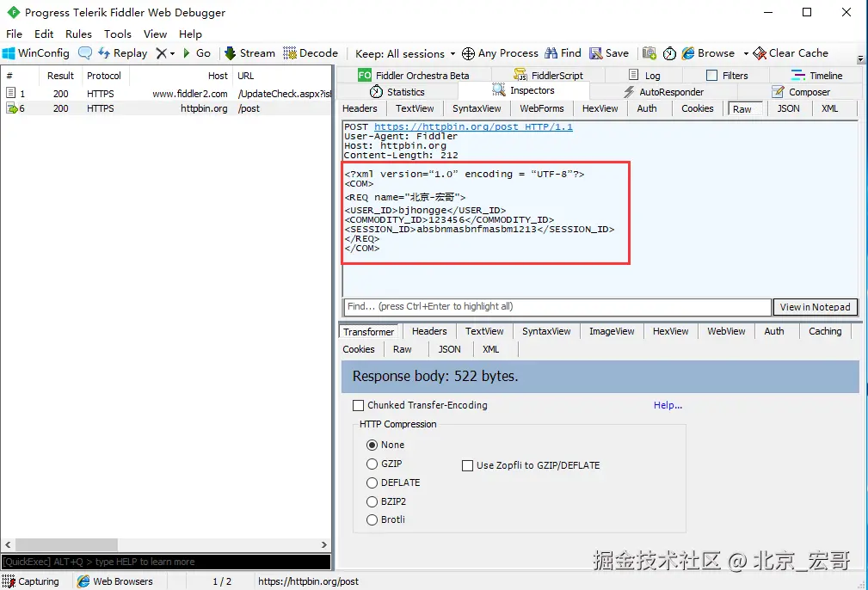The height and width of the screenshot is (590, 868).
Task: Click the Go play arrow icon
Action: pos(187,53)
